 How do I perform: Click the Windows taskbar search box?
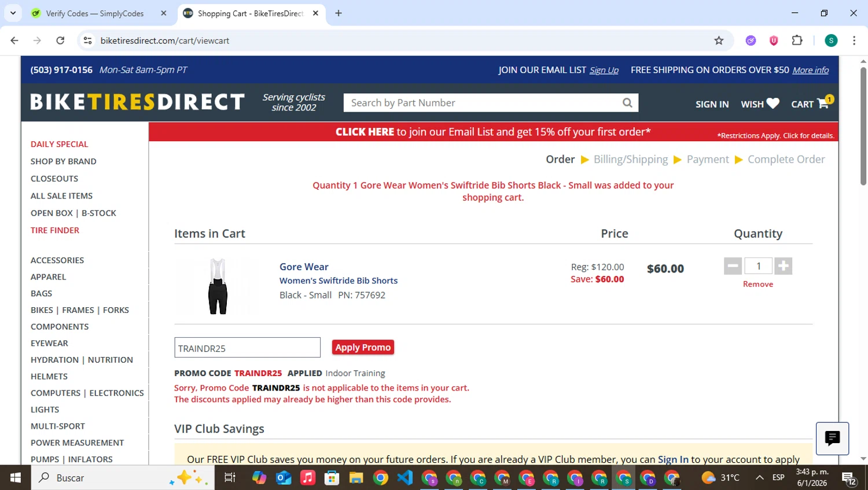[x=123, y=478]
